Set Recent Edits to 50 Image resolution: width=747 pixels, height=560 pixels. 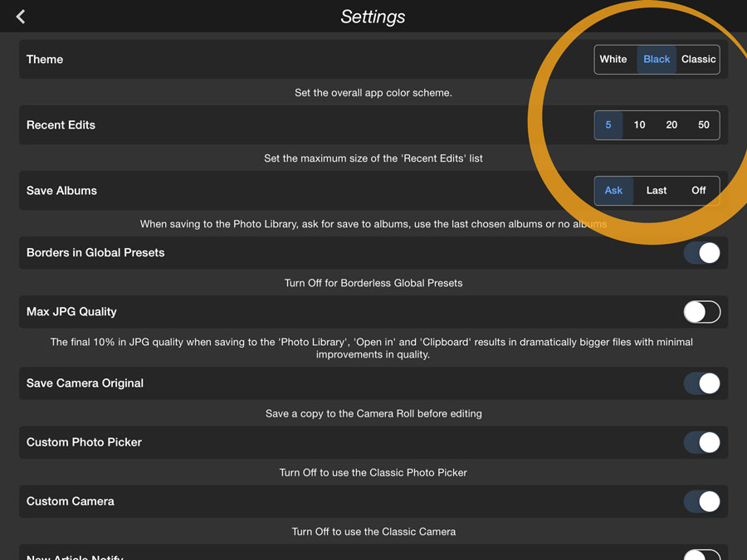[703, 124]
